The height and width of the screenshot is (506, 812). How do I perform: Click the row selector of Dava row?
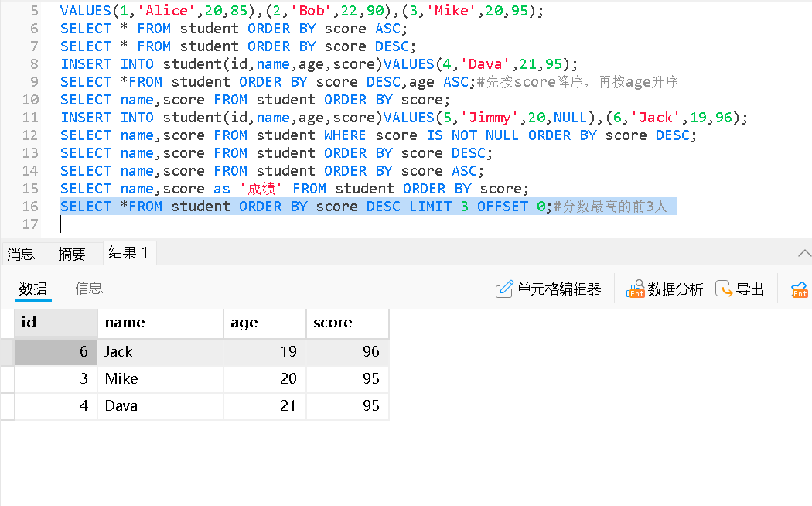pyautogui.click(x=7, y=405)
